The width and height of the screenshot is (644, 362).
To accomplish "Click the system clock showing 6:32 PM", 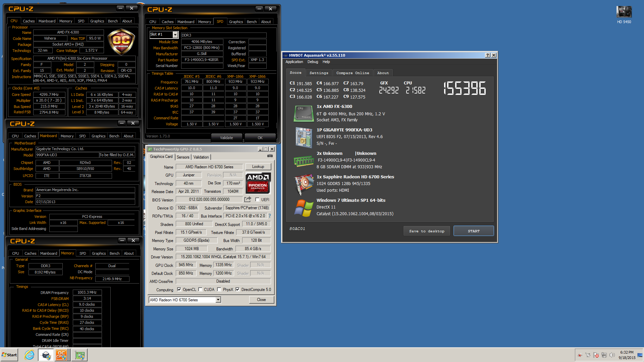I will (x=627, y=352).
